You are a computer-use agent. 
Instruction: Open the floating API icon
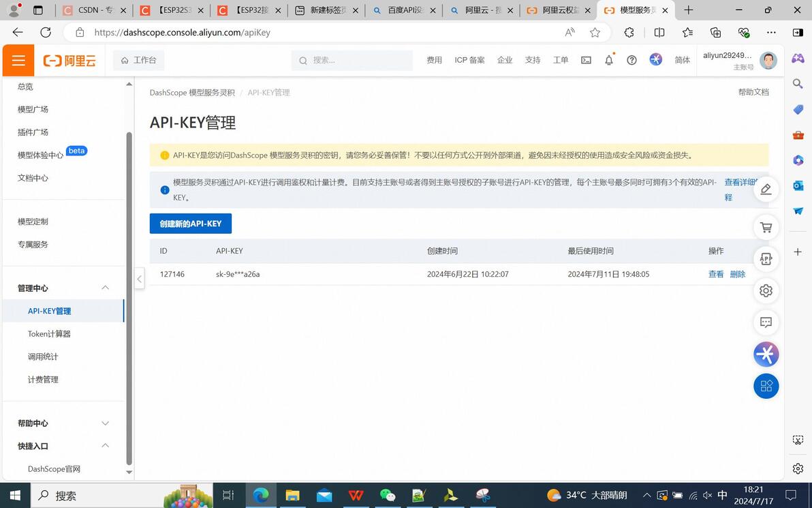766,258
